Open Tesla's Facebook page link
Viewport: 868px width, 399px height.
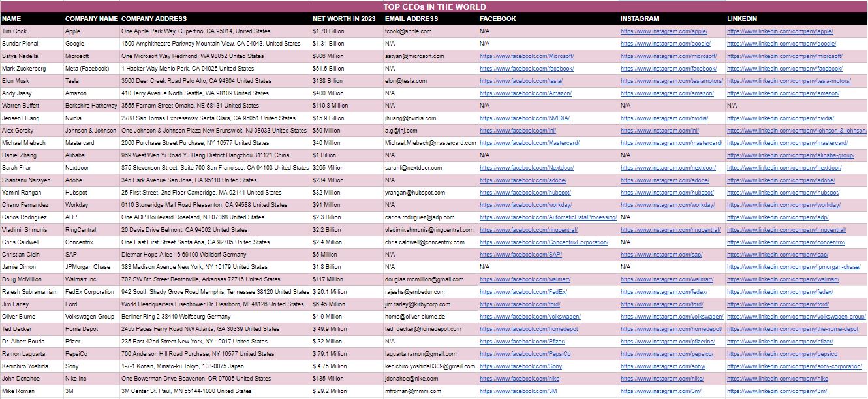tap(521, 81)
